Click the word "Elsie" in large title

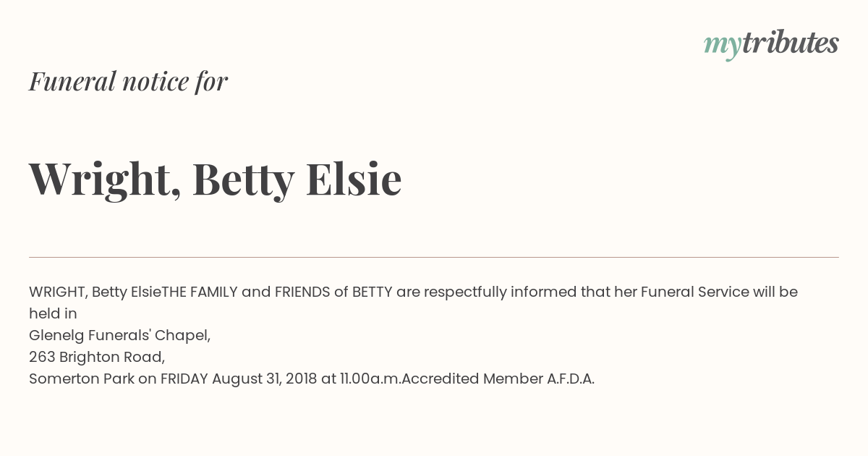354,178
